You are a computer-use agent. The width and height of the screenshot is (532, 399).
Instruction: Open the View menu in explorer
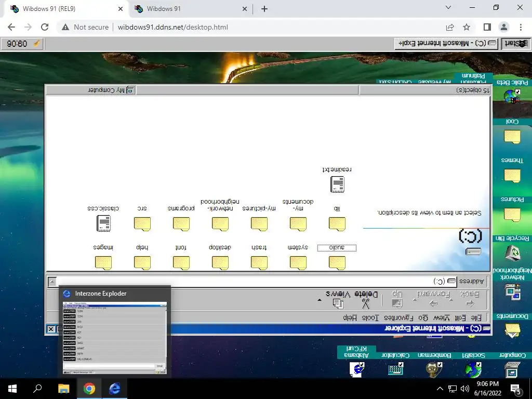click(x=442, y=318)
